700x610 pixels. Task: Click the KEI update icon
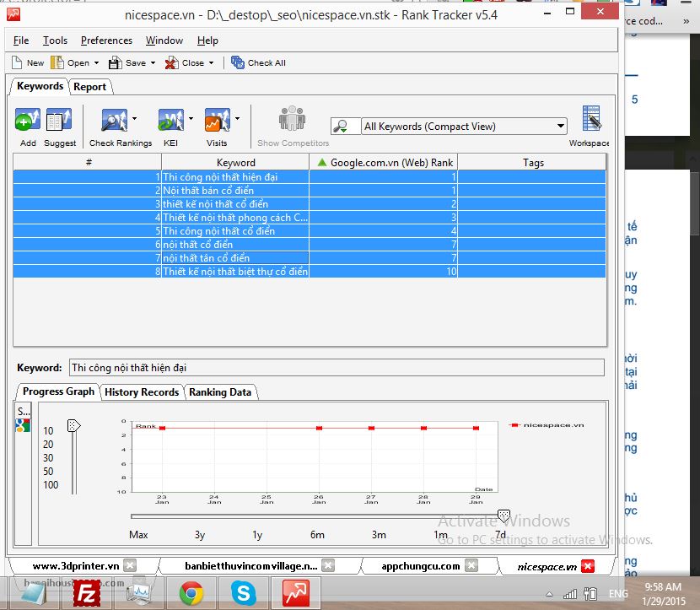[171, 120]
